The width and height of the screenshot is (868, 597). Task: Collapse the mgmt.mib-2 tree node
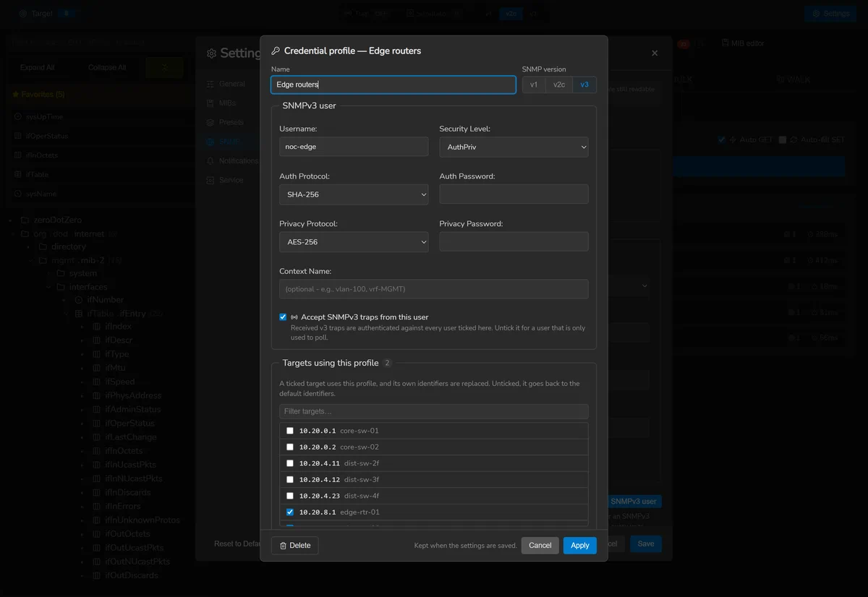click(x=31, y=260)
